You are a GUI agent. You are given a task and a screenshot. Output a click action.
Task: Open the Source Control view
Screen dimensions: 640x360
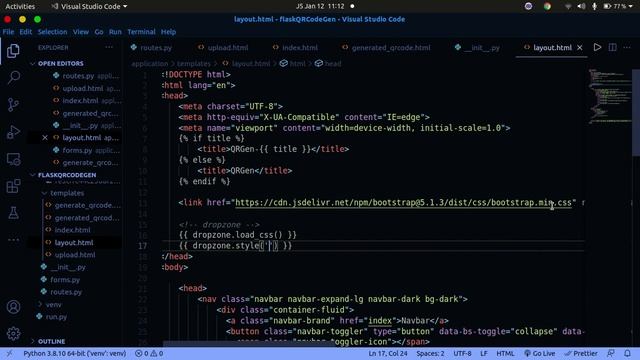(x=13, y=104)
